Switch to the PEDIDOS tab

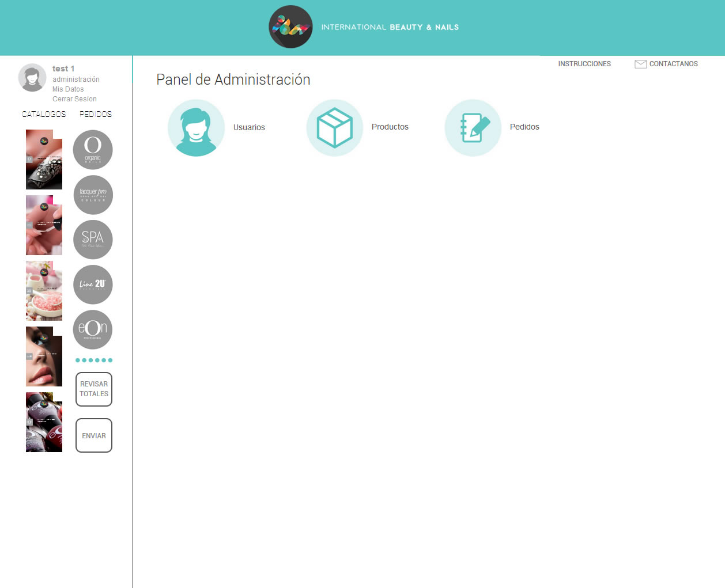96,114
